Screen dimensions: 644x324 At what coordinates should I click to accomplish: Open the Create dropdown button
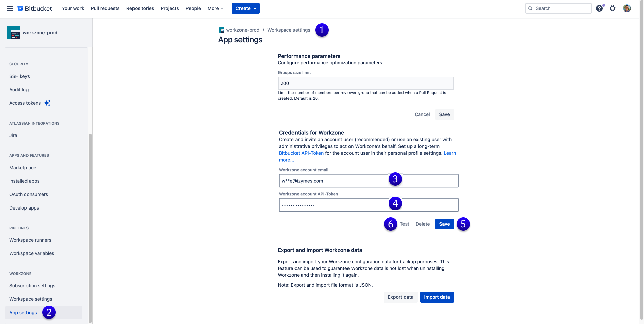(246, 8)
